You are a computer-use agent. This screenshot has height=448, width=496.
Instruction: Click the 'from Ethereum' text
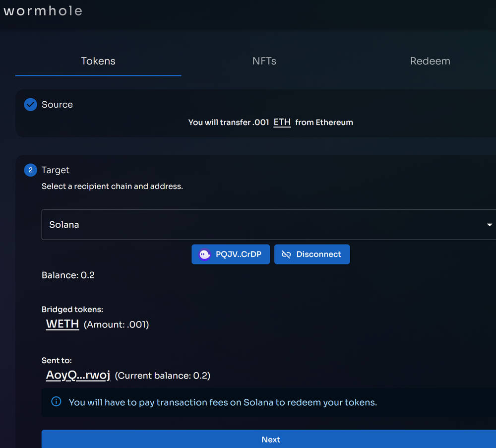[324, 123]
